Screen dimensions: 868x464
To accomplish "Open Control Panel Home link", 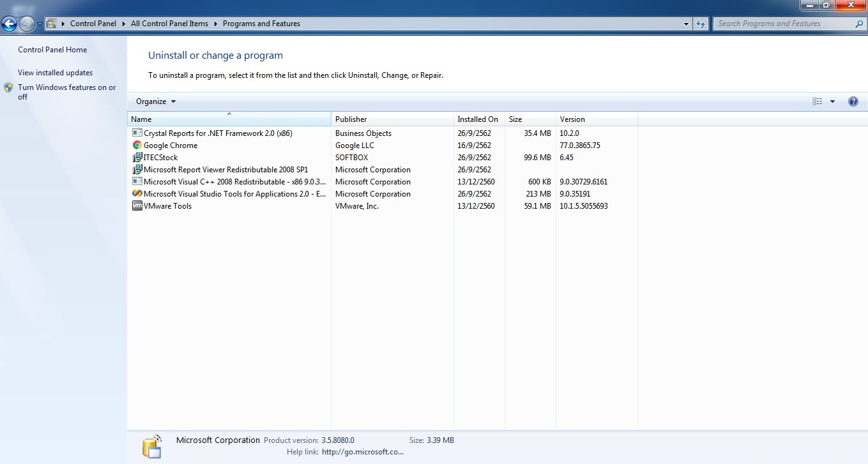I will [x=52, y=50].
